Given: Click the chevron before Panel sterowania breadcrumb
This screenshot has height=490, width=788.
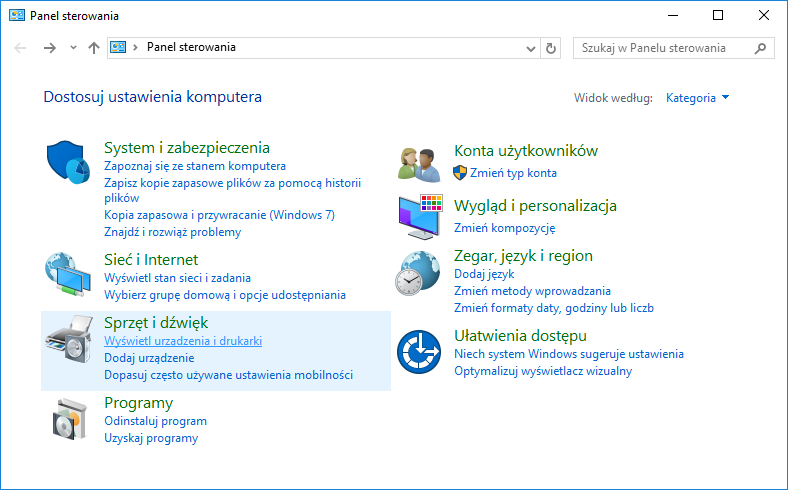Looking at the screenshot, I should pyautogui.click(x=136, y=47).
